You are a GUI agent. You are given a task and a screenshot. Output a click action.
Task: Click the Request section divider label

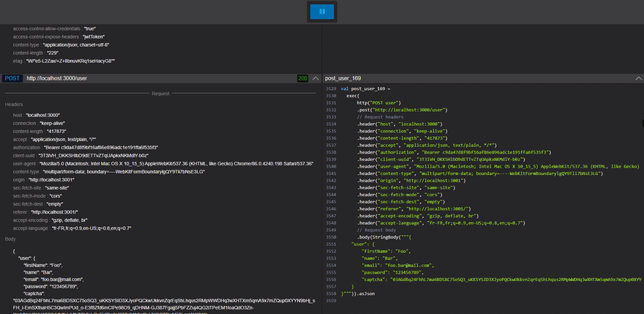(160, 94)
